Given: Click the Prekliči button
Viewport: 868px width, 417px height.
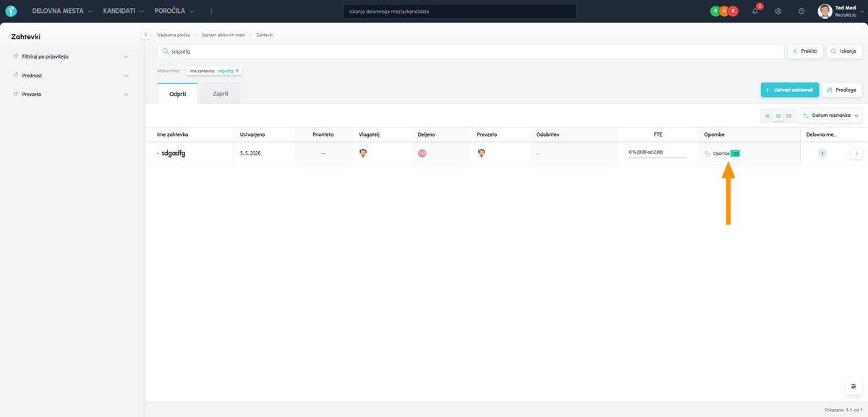Looking at the screenshot, I should [805, 51].
